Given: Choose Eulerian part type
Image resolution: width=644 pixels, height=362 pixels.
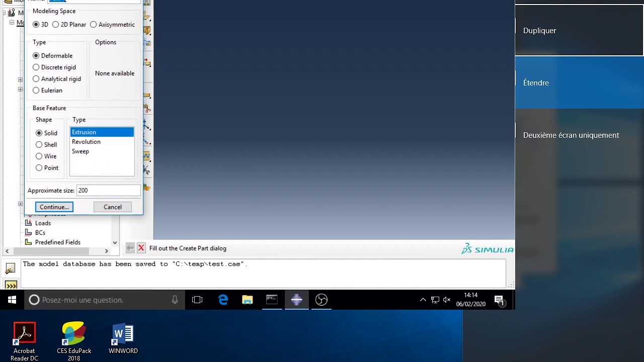Looking at the screenshot, I should click(x=47, y=90).
